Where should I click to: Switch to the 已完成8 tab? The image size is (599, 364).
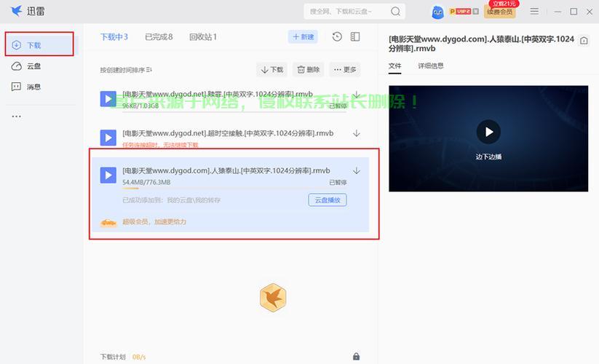[159, 36]
